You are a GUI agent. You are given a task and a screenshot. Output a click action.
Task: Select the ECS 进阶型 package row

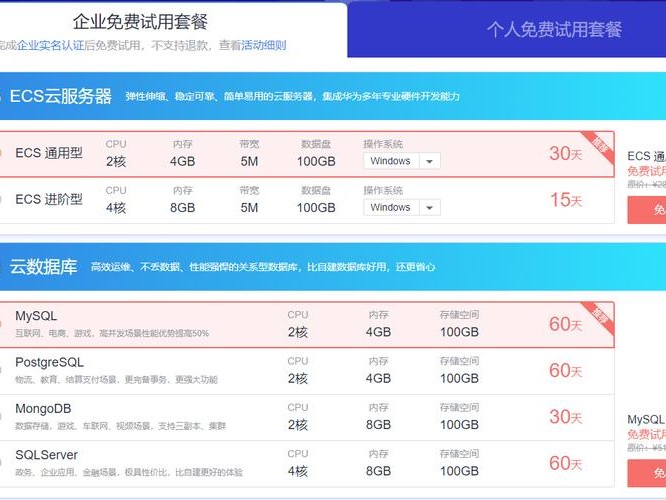pos(307,201)
